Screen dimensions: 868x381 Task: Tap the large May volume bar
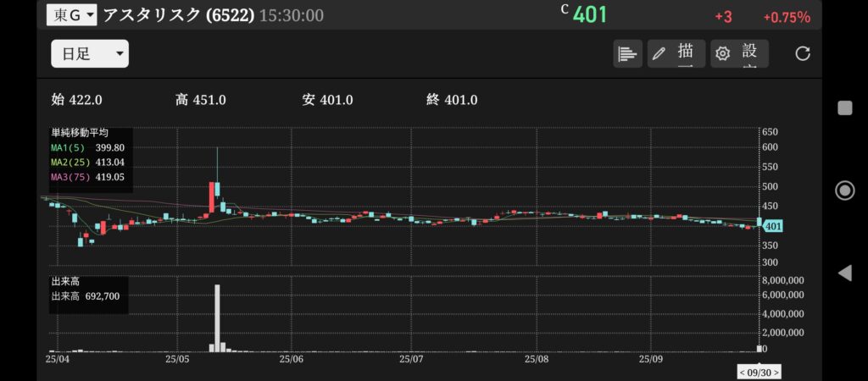pos(218,317)
